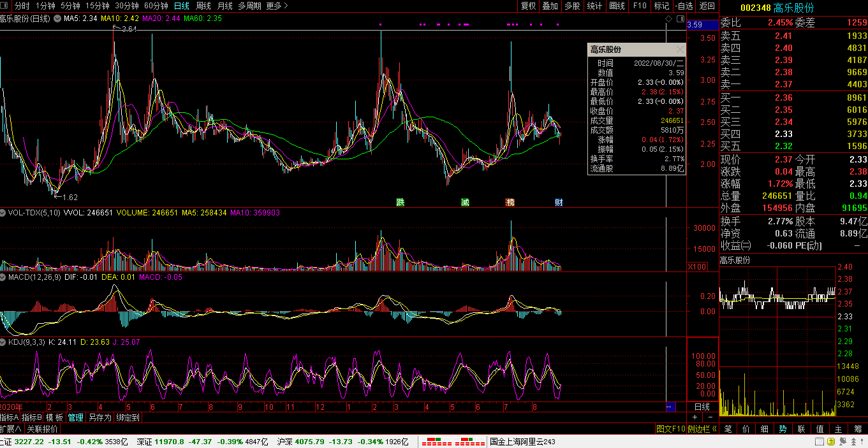Open the VOL-TDX indicator dropdown arrow

click(x=4, y=213)
